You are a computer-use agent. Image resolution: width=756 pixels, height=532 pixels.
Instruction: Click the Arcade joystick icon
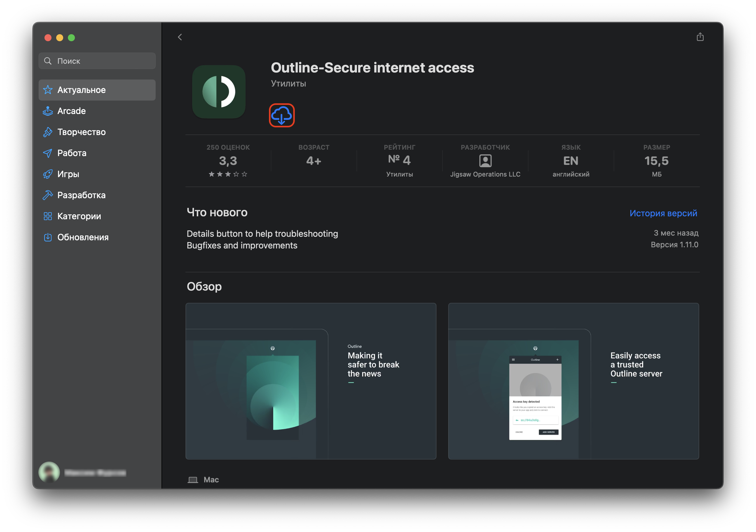tap(48, 111)
